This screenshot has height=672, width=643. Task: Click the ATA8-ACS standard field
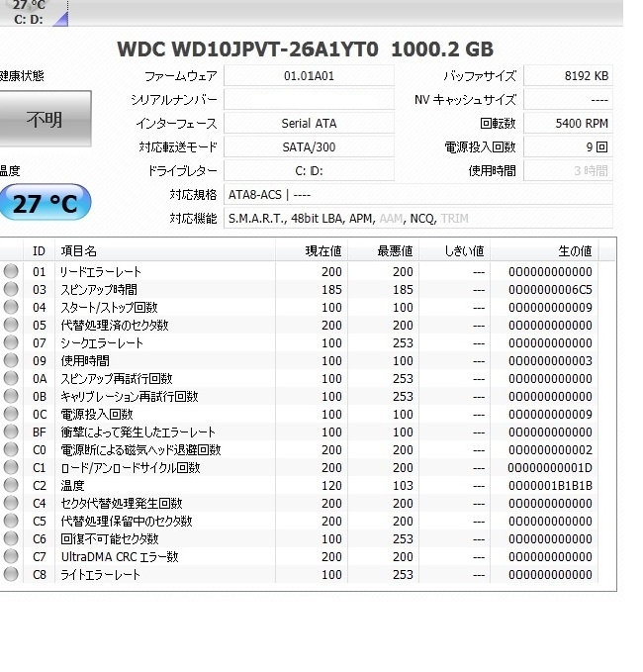coord(418,195)
